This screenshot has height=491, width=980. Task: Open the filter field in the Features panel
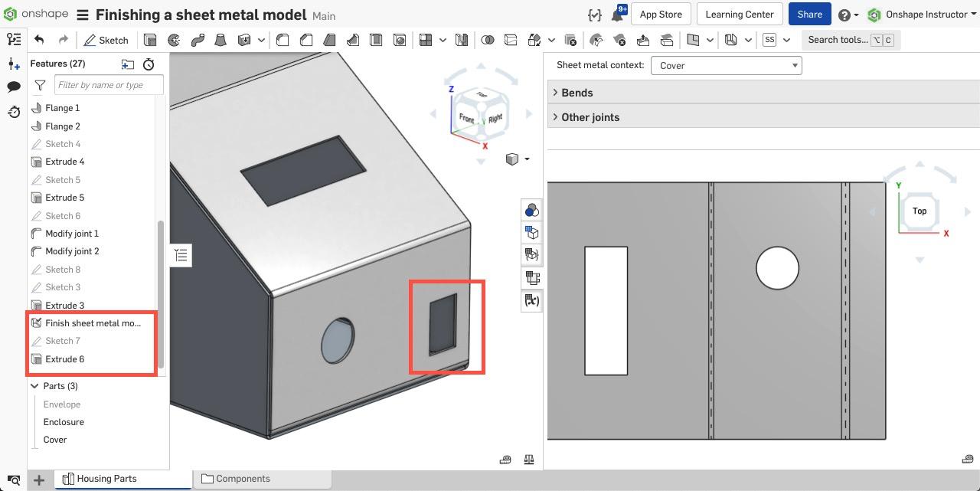108,84
